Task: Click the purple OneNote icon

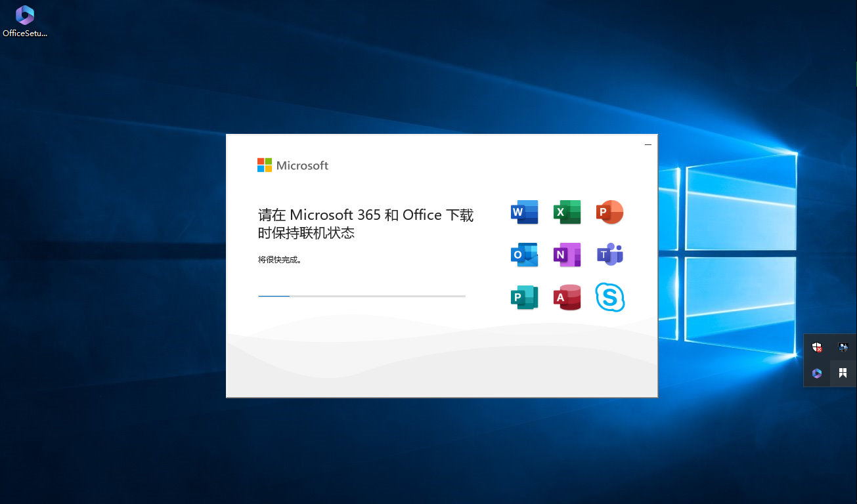Action: (567, 255)
